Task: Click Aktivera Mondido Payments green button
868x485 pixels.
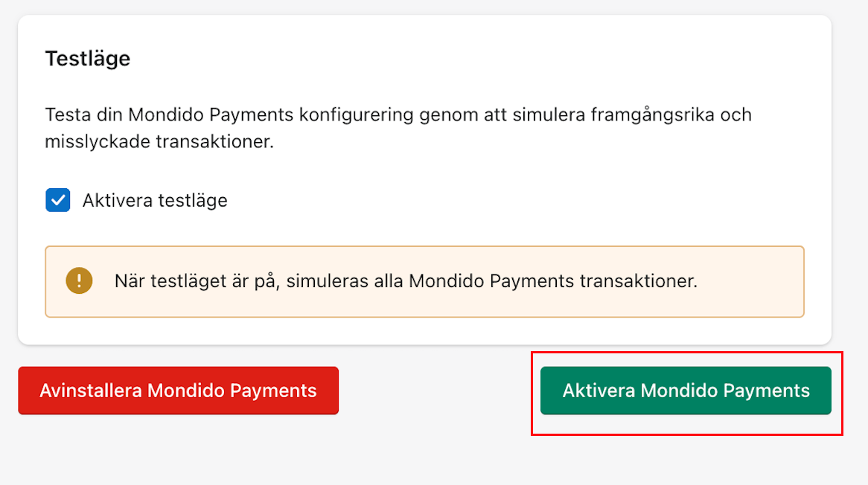Action: (x=686, y=391)
